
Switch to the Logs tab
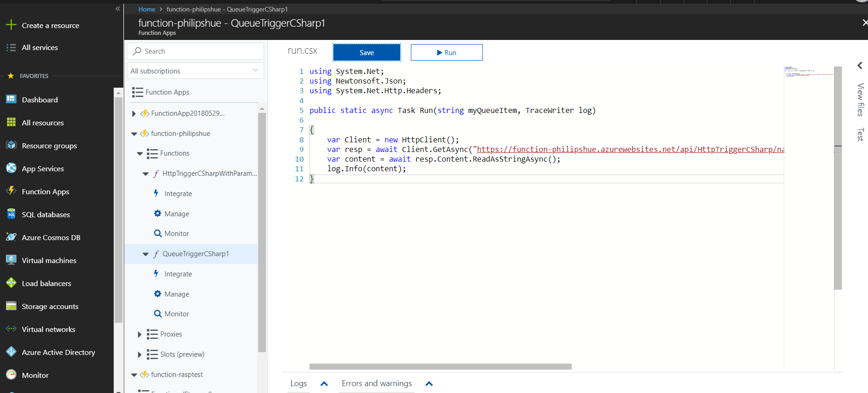pyautogui.click(x=299, y=383)
